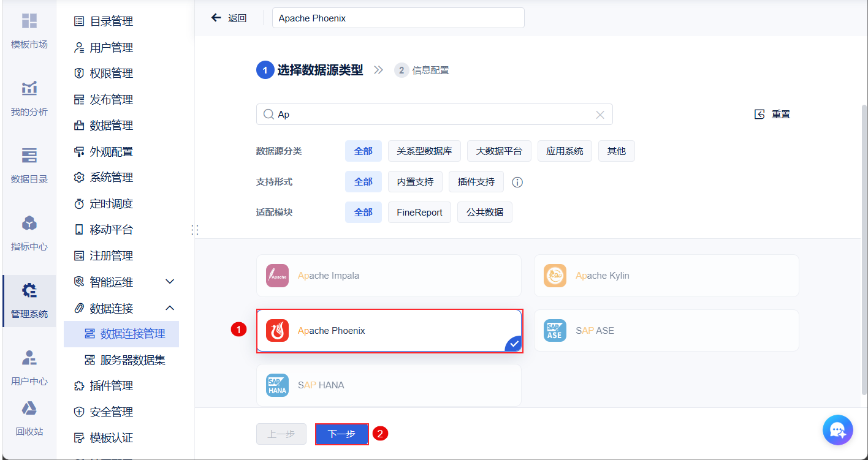Click the info icon next to 插件支持

tap(517, 182)
